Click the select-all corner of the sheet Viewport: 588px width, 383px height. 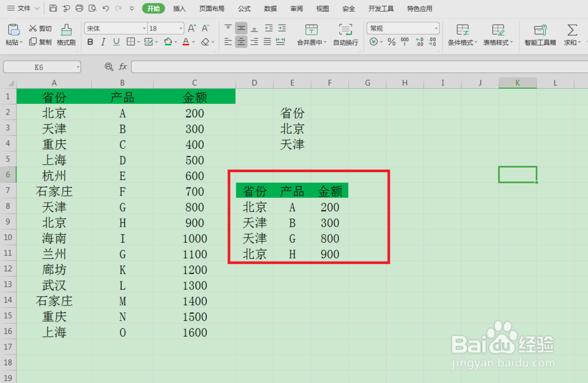[8, 83]
